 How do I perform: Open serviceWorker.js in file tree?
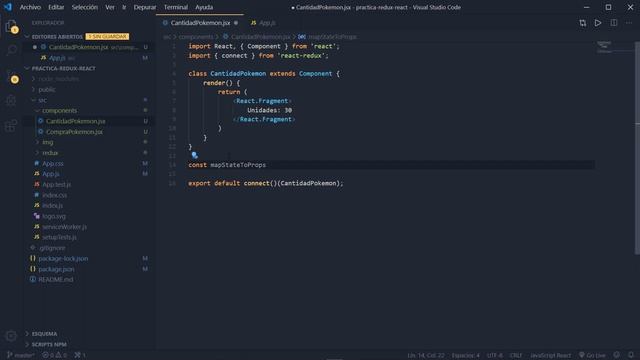(x=64, y=227)
